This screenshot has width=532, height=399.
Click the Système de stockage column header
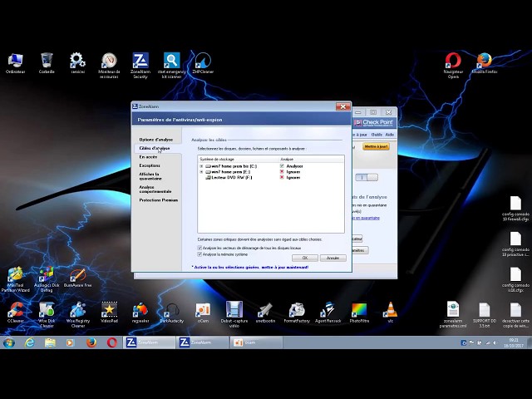click(x=238, y=159)
